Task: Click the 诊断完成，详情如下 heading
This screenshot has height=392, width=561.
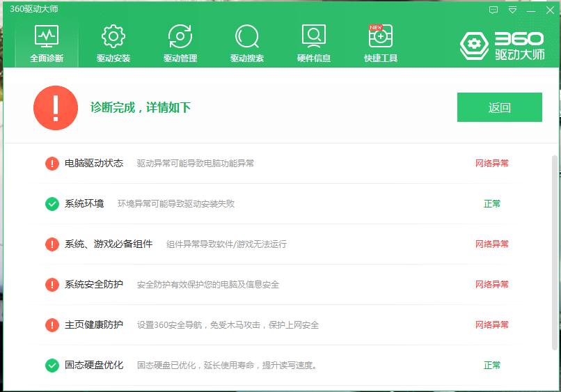Action: click(141, 107)
